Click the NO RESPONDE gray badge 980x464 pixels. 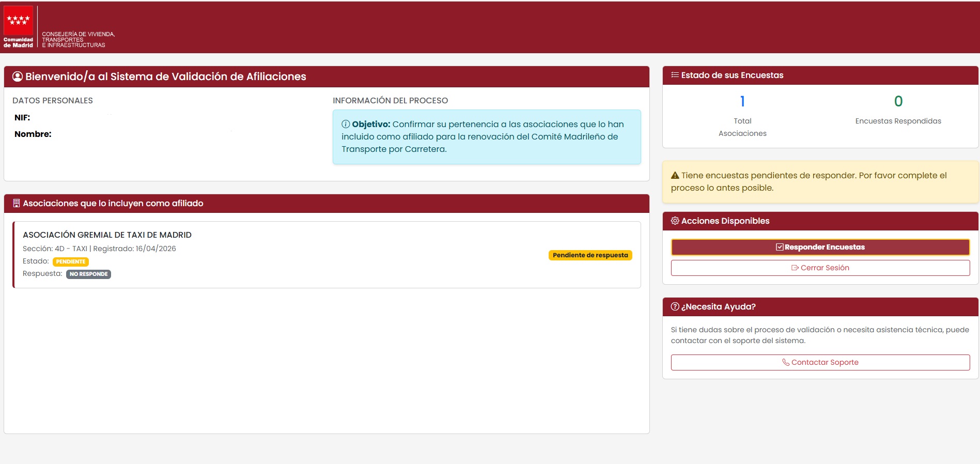tap(88, 274)
